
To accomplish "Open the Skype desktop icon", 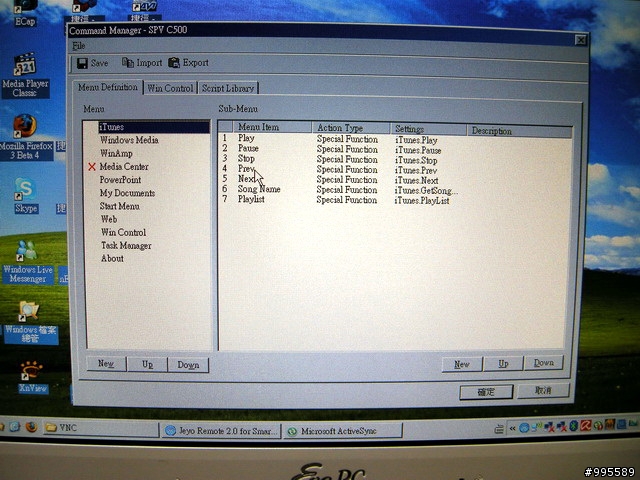I will 26,196.
